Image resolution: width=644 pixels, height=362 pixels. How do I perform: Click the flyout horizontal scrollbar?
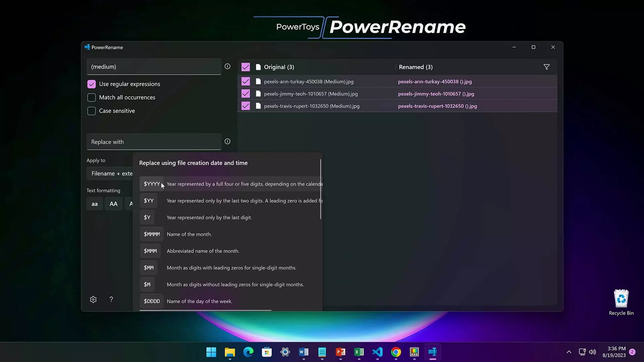point(205,310)
